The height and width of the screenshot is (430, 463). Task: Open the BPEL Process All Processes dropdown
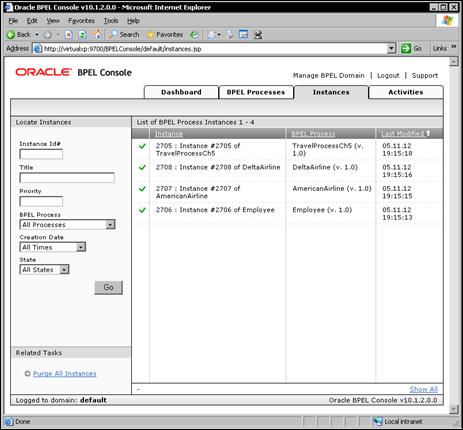pyautogui.click(x=110, y=225)
